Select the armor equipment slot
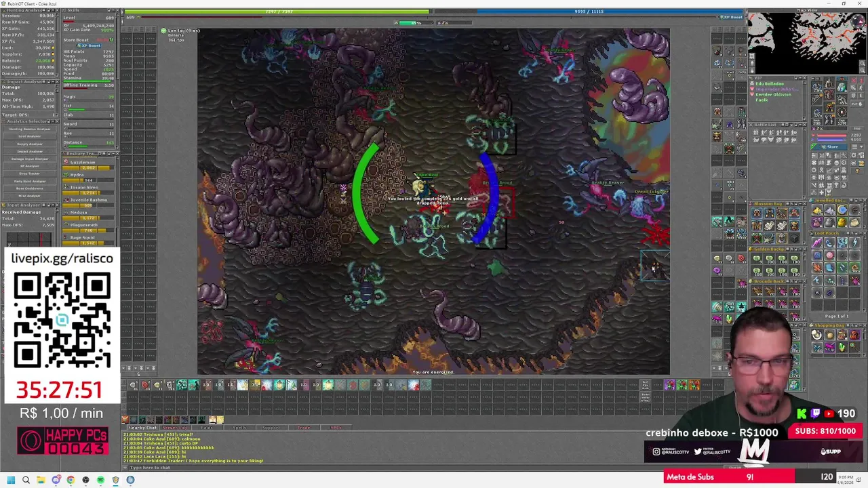 click(x=829, y=94)
